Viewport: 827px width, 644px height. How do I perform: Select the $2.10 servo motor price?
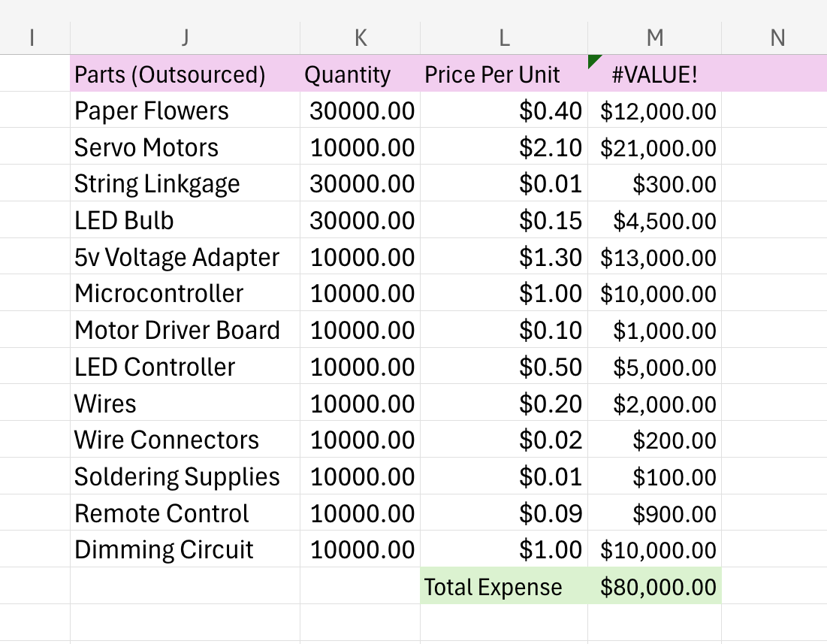(550, 147)
